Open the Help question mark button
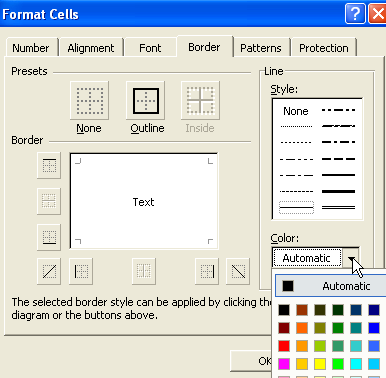Screen dimensions: 386x378 pos(355,14)
